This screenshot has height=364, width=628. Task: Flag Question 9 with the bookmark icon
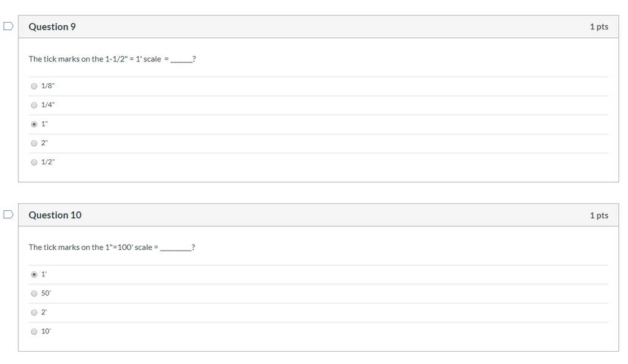[9, 26]
